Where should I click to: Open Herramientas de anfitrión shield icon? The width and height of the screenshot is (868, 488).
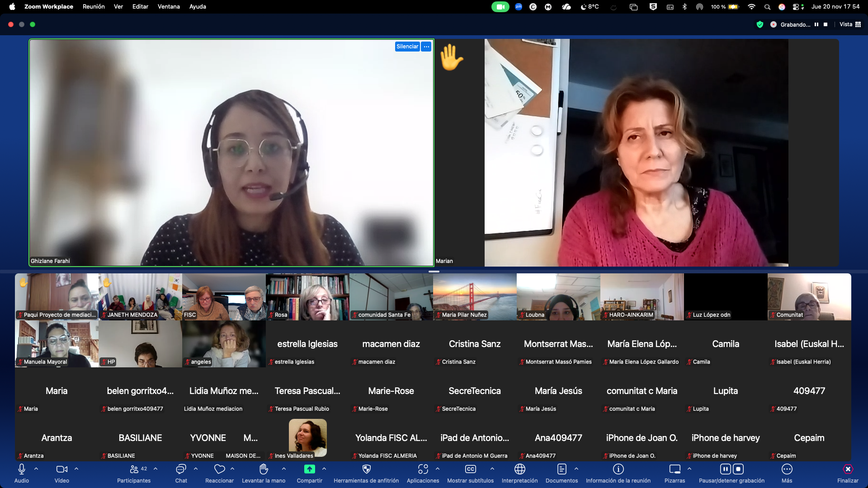(x=366, y=469)
